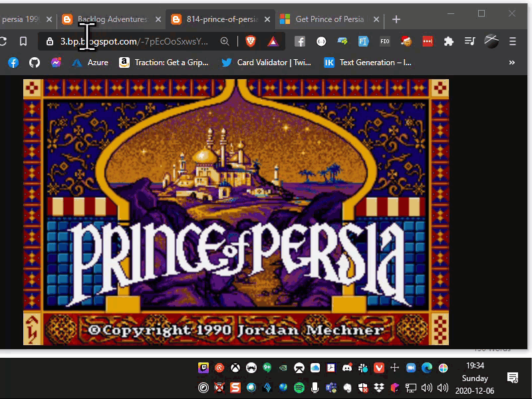Open the Snagit orange S tray icon
This screenshot has height=399, width=532.
pyautogui.click(x=235, y=388)
